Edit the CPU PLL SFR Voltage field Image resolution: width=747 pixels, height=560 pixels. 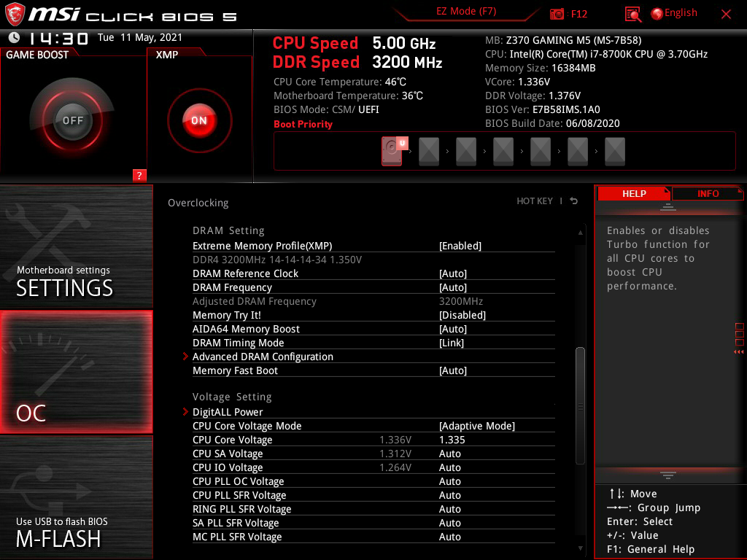(449, 495)
